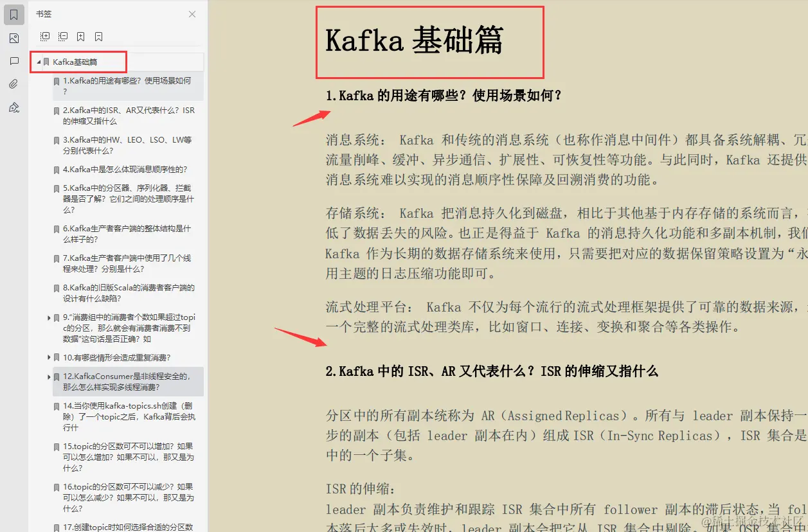
Task: Jump to bookmark 1.Kafka的用途有哪些
Action: coord(127,86)
